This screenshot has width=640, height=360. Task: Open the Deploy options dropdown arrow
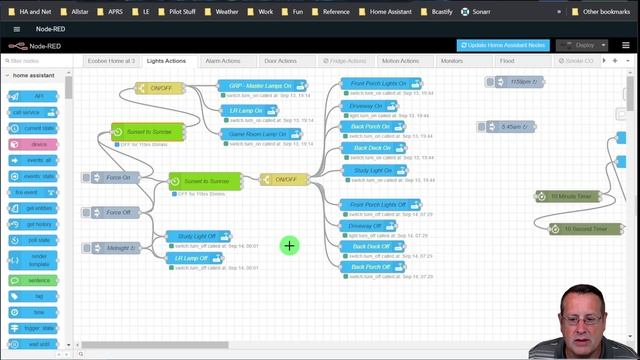pos(603,45)
